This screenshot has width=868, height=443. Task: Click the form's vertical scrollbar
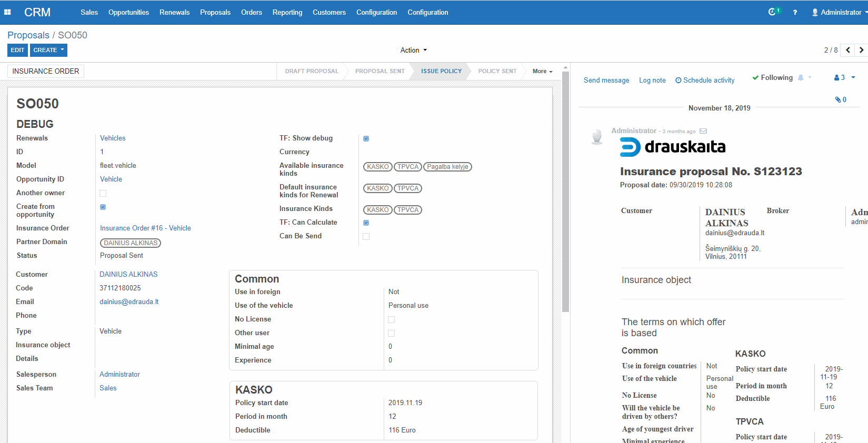pos(565,189)
